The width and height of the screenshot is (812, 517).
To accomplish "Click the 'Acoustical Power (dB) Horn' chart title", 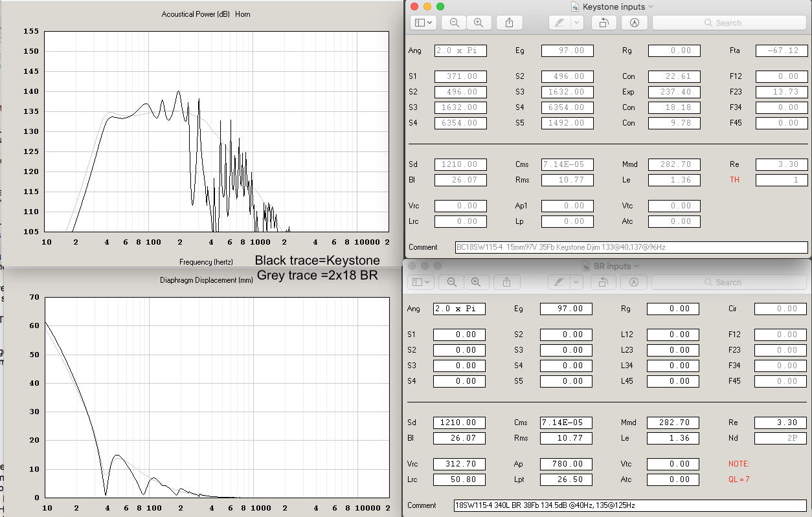I will click(206, 14).
